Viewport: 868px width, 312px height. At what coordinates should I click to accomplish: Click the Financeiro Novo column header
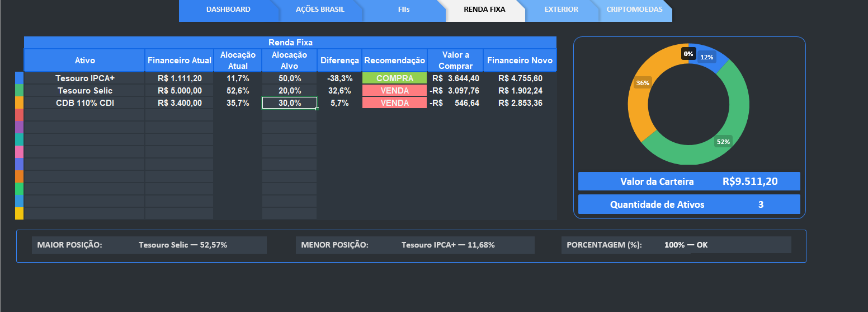520,60
